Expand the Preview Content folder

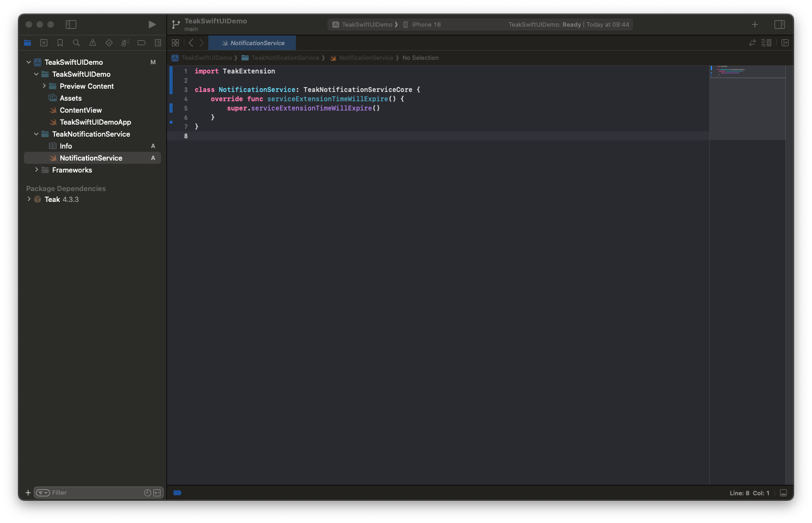[44, 86]
